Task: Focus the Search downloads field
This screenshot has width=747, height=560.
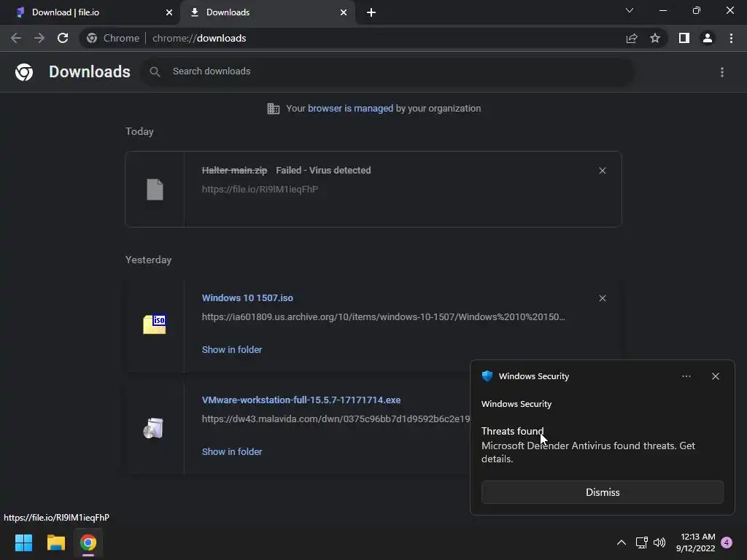Action: tap(388, 71)
